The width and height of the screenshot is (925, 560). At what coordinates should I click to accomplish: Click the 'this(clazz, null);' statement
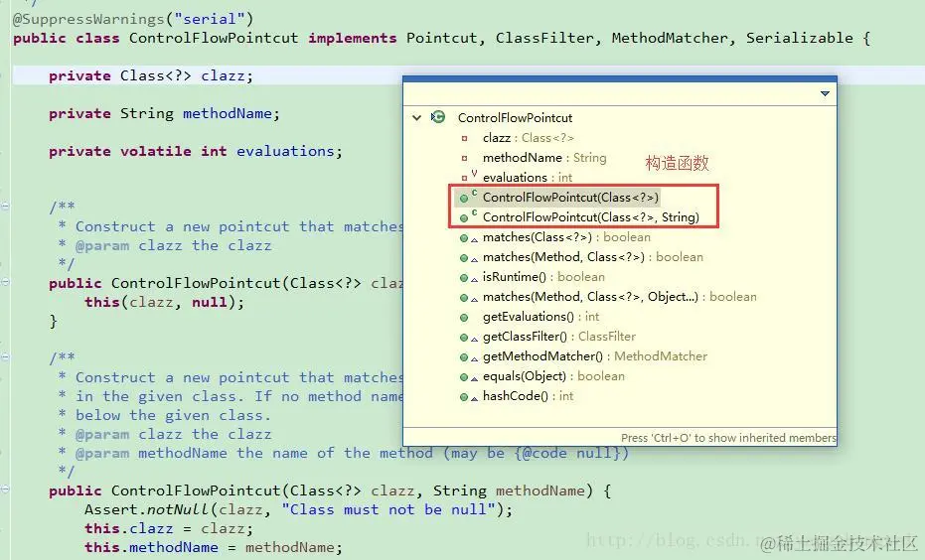(164, 303)
